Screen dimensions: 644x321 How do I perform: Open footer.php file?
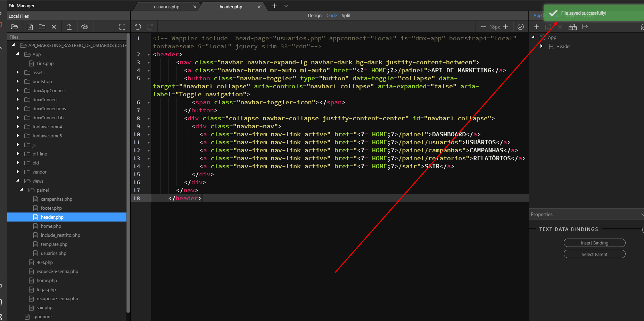click(51, 208)
